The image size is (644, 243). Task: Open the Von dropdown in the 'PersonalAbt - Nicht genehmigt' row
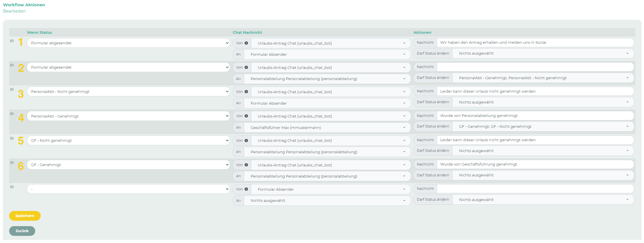click(x=331, y=92)
